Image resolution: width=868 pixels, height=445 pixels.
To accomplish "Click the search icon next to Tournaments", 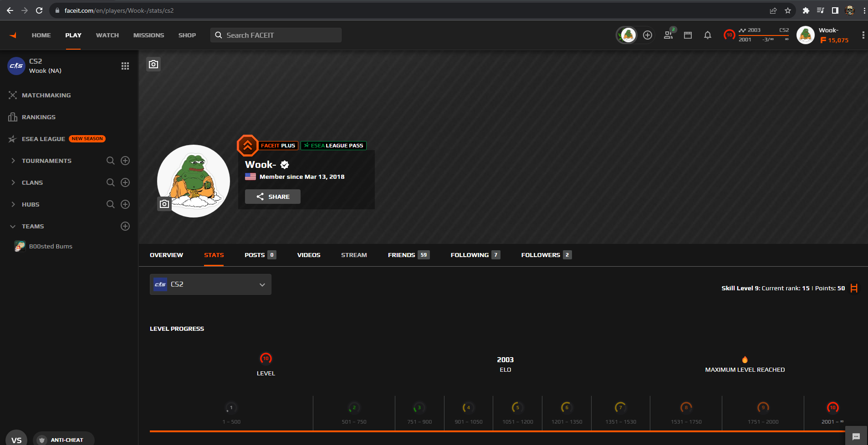I will 111,161.
